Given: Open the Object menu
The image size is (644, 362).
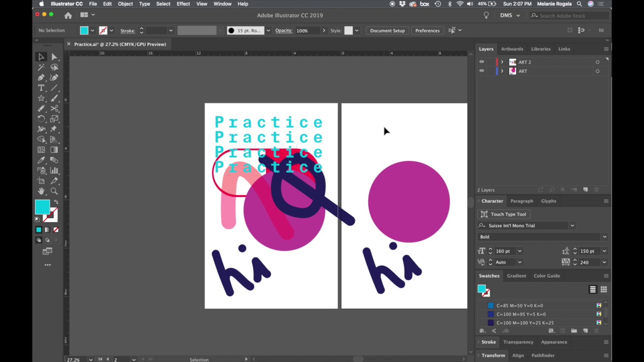Looking at the screenshot, I should coord(125,4).
